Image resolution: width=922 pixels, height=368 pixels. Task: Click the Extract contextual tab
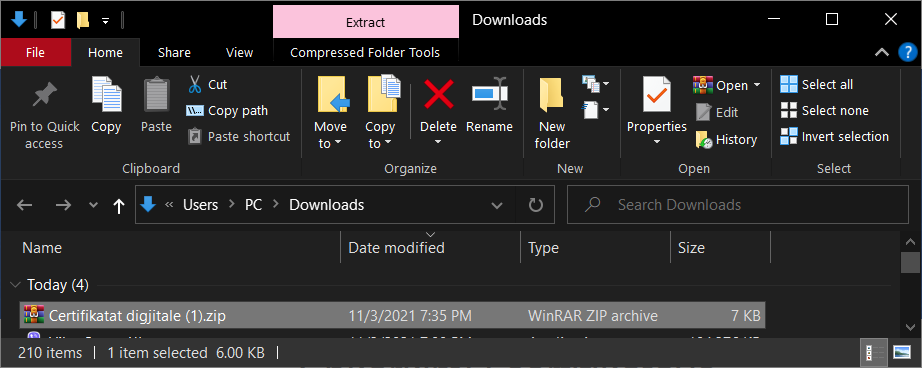click(x=366, y=22)
